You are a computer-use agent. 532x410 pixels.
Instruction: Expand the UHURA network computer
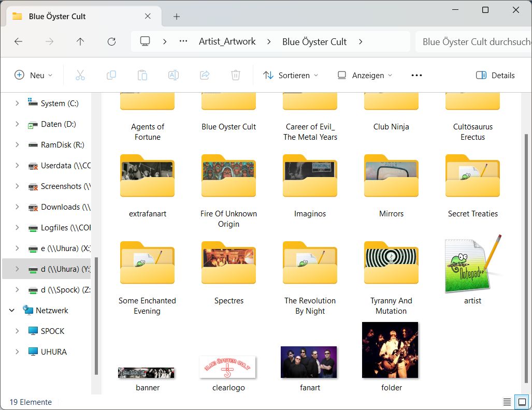17,352
